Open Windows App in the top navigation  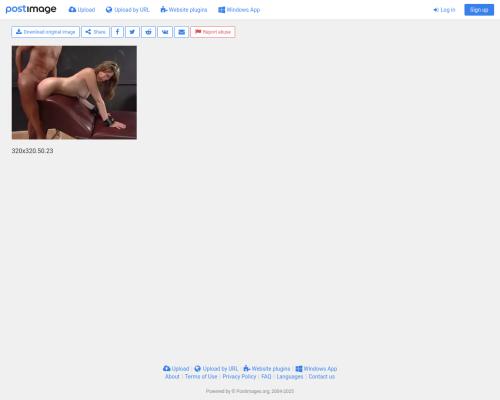point(239,10)
